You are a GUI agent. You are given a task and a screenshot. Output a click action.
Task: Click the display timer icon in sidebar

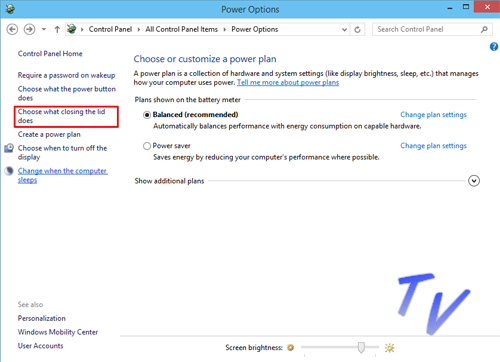pos(9,148)
